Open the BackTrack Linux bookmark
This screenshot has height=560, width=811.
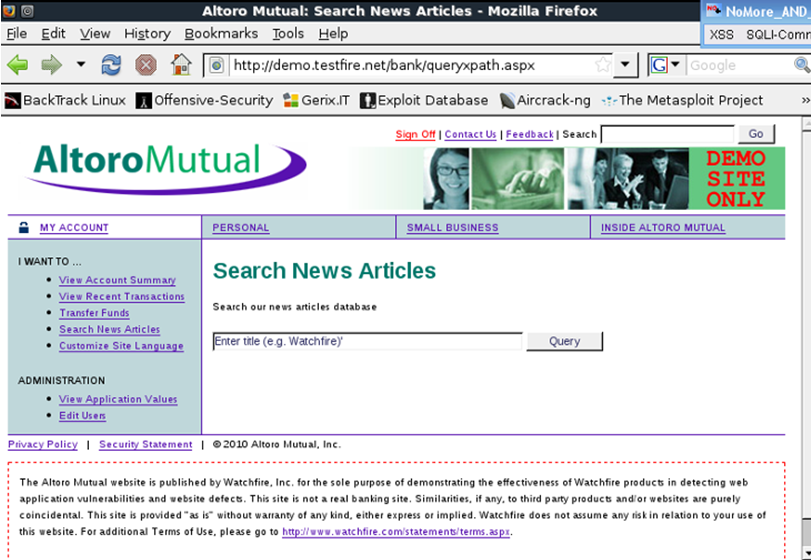[x=65, y=100]
